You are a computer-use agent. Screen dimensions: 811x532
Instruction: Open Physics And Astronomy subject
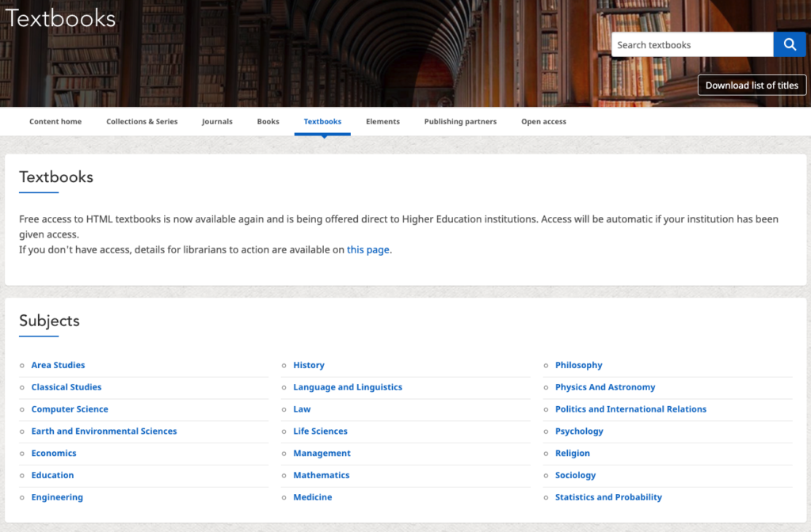pyautogui.click(x=605, y=387)
